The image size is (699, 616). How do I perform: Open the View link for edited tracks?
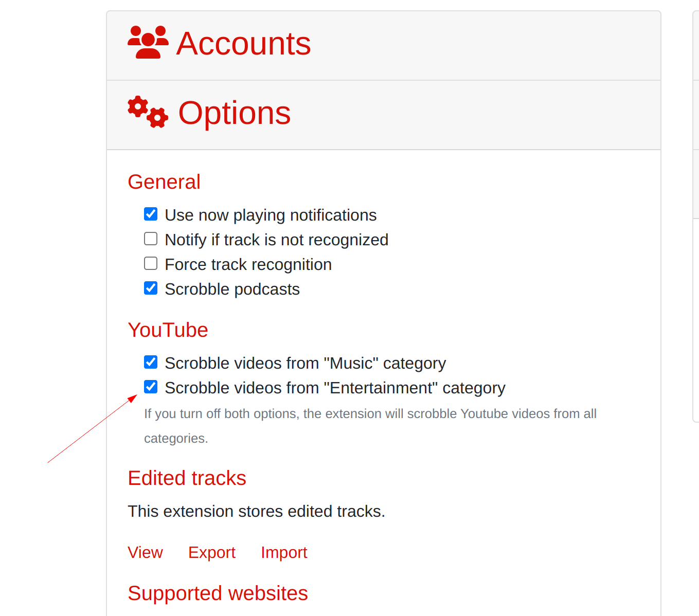coord(145,552)
